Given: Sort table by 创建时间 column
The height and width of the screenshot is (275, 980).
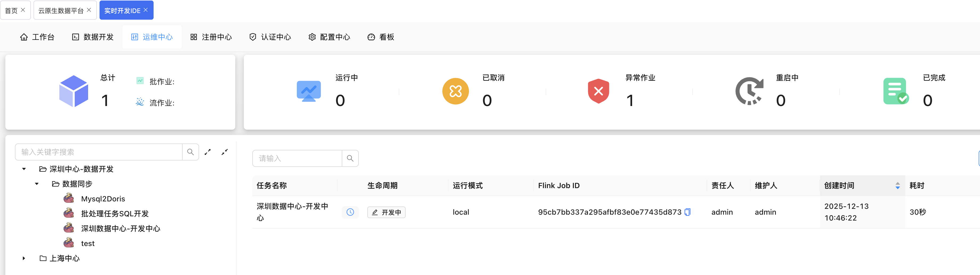Looking at the screenshot, I should pyautogui.click(x=897, y=185).
